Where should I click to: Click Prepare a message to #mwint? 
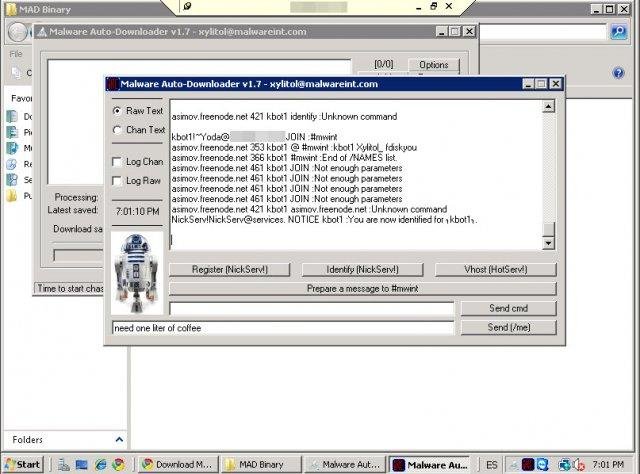tap(362, 289)
